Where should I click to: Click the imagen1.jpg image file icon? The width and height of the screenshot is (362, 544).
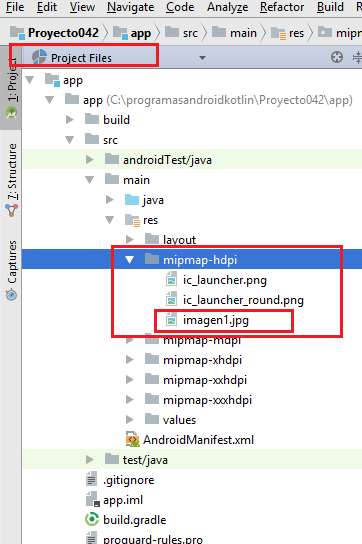(x=171, y=320)
